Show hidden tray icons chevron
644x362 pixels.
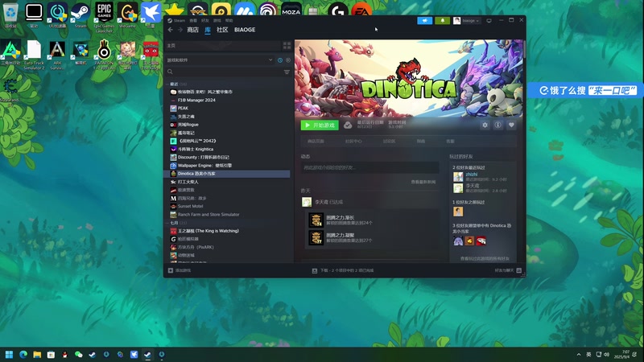(x=579, y=355)
